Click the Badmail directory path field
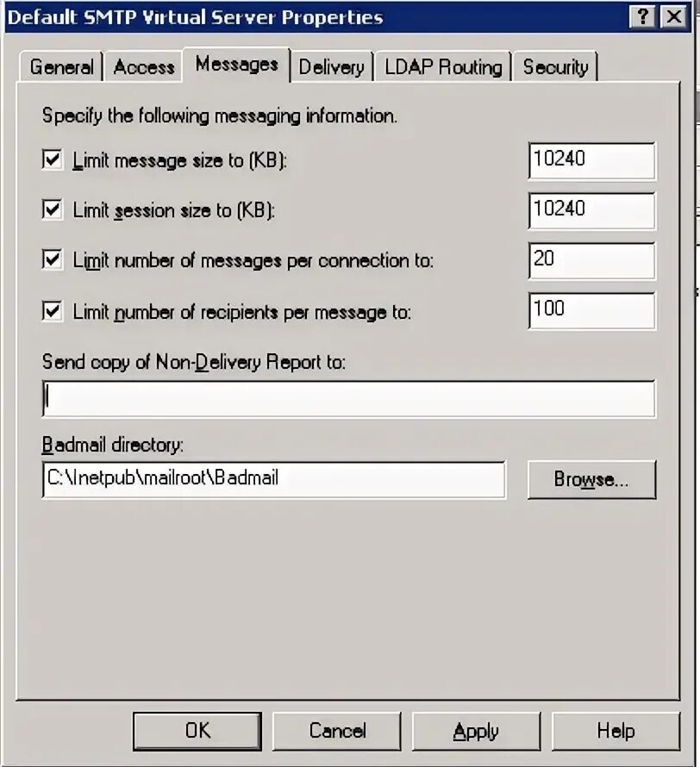Screen dimensions: 700x767 click(274, 479)
